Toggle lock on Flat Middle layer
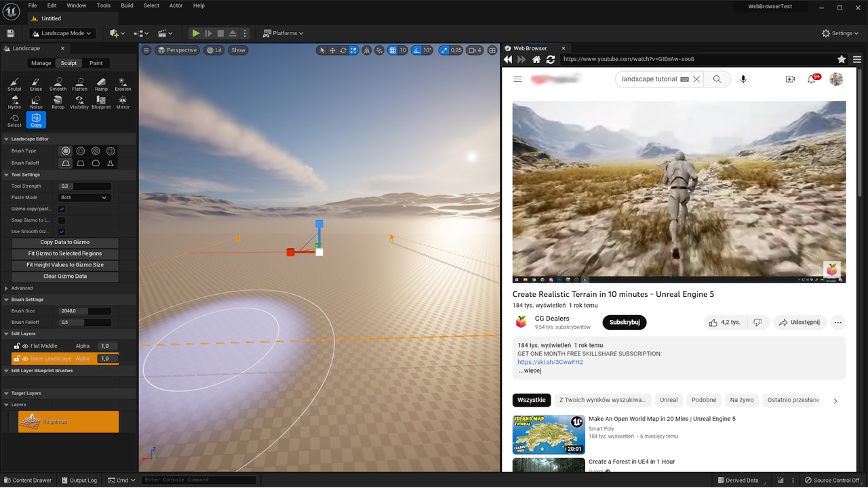 [x=17, y=346]
